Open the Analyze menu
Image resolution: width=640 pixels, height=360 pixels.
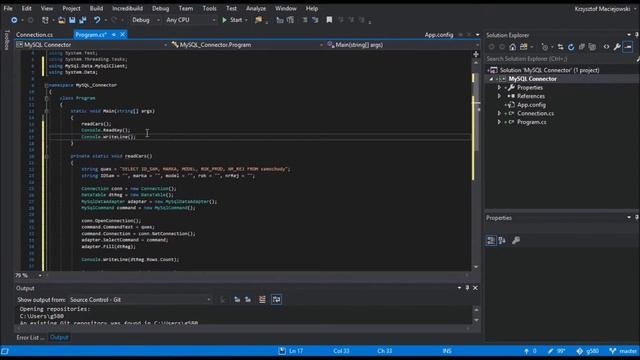[256, 8]
